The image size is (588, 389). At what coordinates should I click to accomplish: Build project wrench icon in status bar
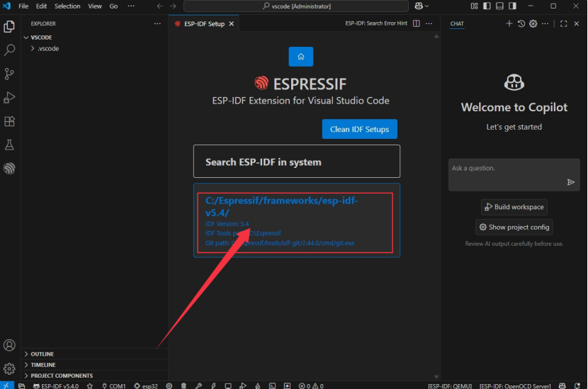click(x=198, y=385)
